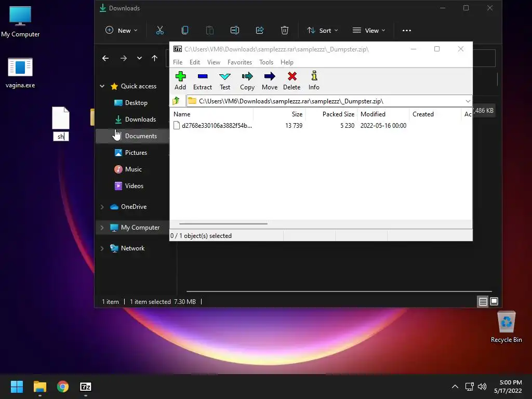Expand the My Computer tree node
The image size is (532, 399).
pos(102,228)
